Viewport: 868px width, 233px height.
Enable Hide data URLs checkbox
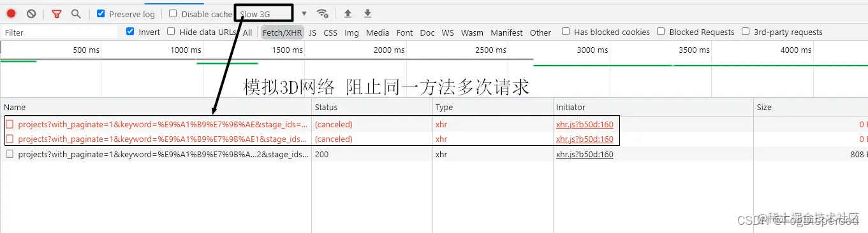(171, 31)
